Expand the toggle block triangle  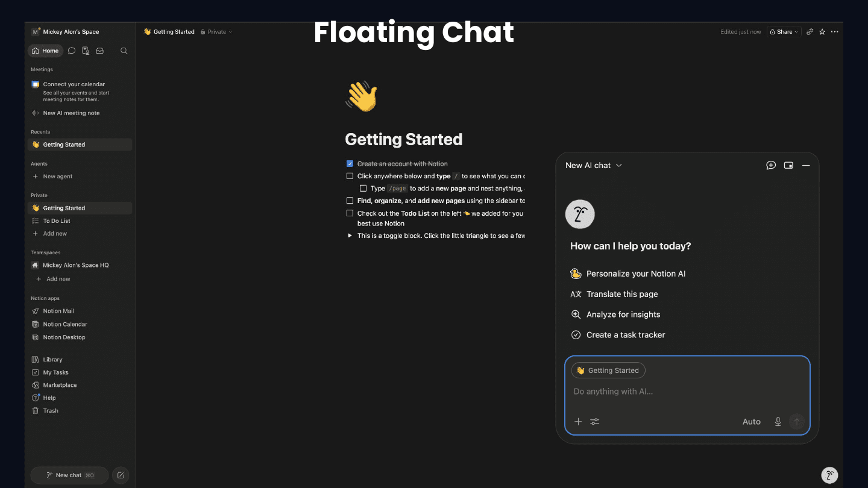(x=350, y=236)
